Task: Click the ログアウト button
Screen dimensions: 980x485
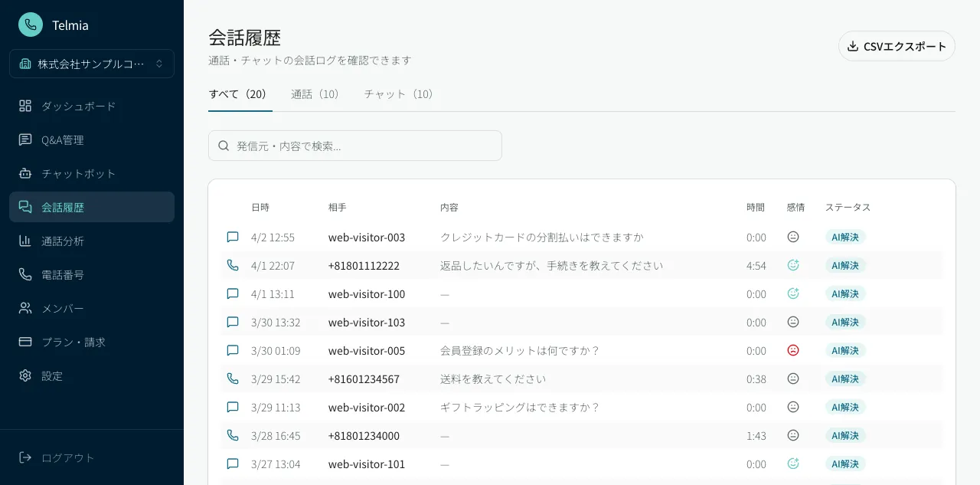Action: (x=57, y=457)
